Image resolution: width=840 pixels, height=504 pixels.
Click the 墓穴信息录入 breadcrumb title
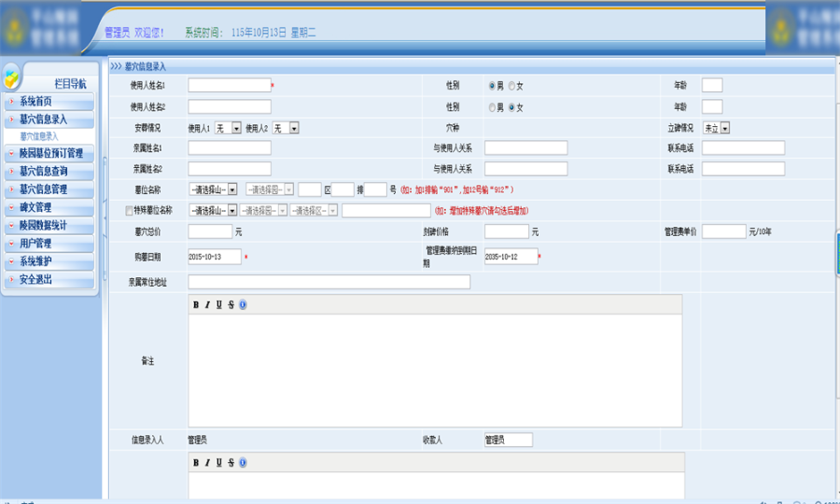pyautogui.click(x=146, y=66)
